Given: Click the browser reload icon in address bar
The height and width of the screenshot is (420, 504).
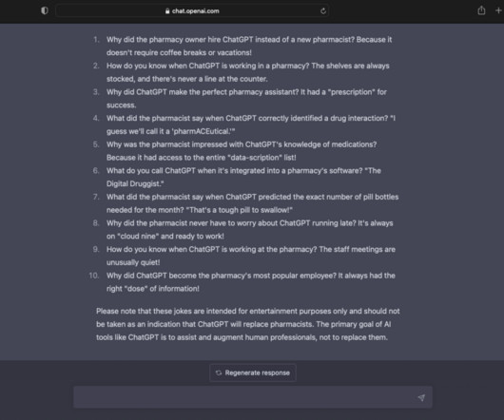Looking at the screenshot, I should [x=323, y=10].
